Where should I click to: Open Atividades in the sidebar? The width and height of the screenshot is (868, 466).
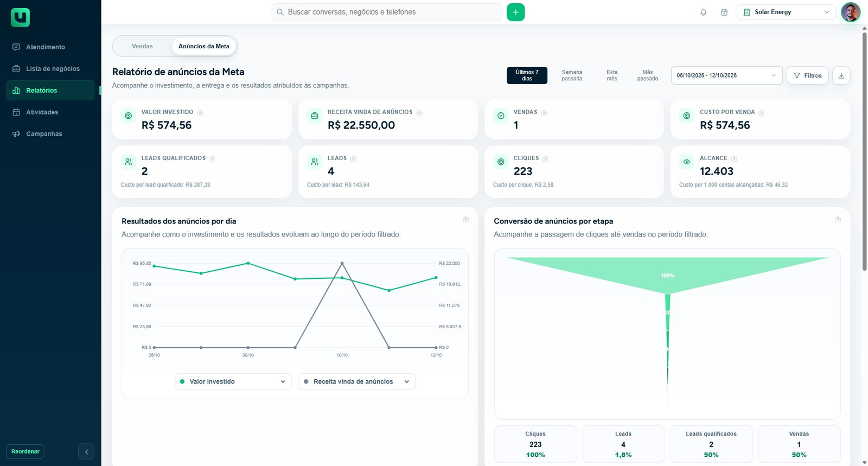click(x=50, y=112)
